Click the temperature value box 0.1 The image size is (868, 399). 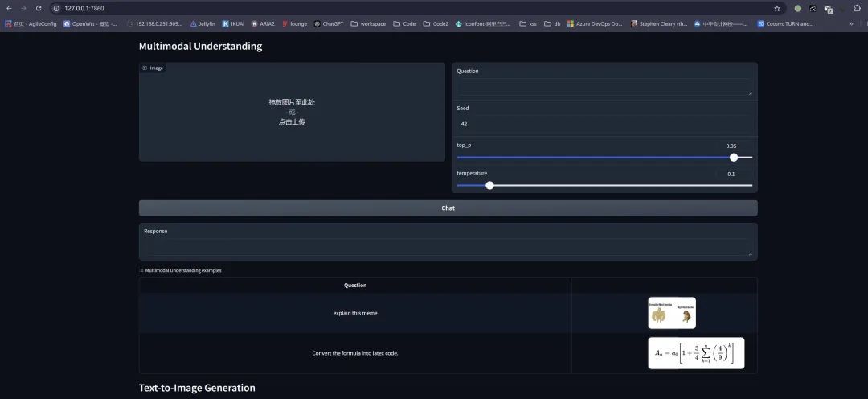click(x=734, y=174)
